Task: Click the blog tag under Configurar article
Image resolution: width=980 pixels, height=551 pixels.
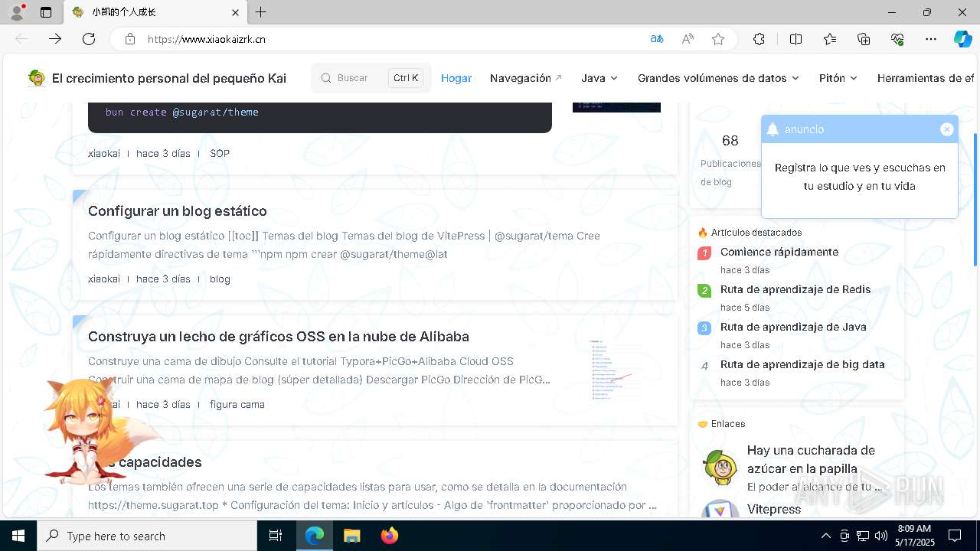Action: tap(220, 279)
